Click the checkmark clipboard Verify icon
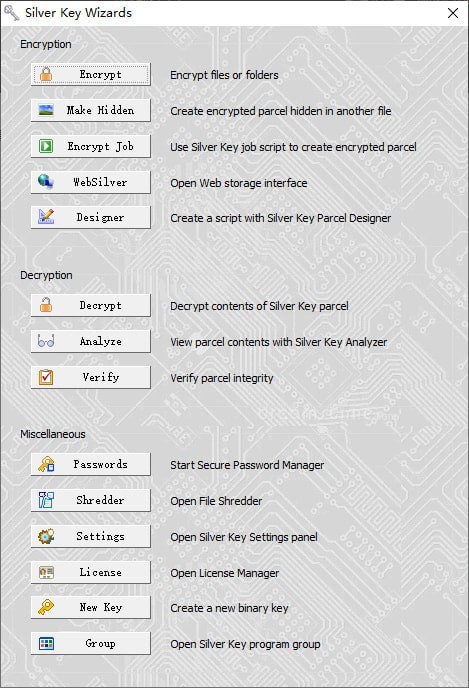This screenshot has width=469, height=688. [x=46, y=377]
